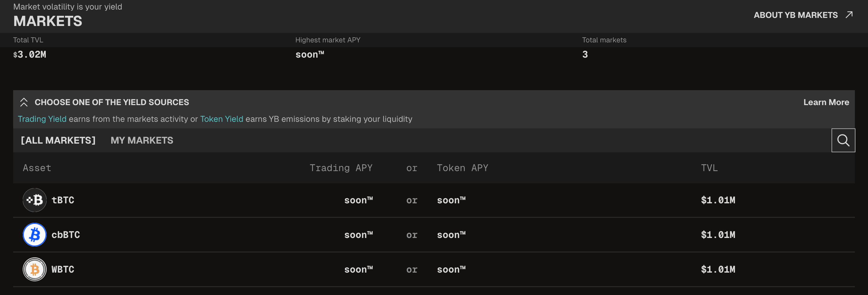The height and width of the screenshot is (295, 868).
Task: Select the WBTC market name
Action: point(63,269)
